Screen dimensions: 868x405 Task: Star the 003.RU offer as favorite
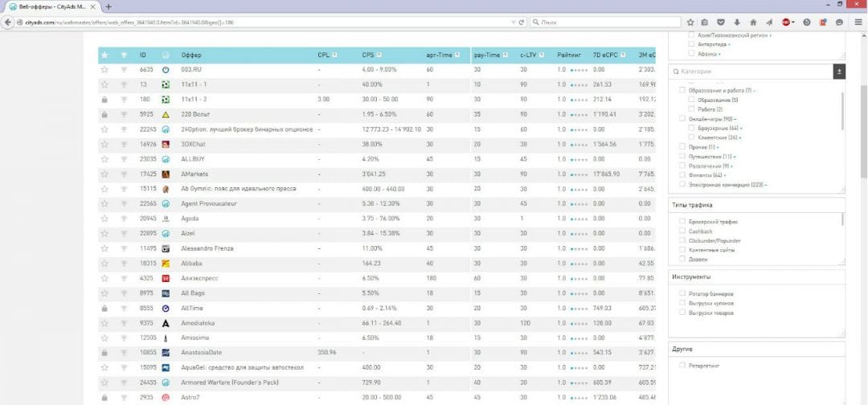(x=104, y=70)
